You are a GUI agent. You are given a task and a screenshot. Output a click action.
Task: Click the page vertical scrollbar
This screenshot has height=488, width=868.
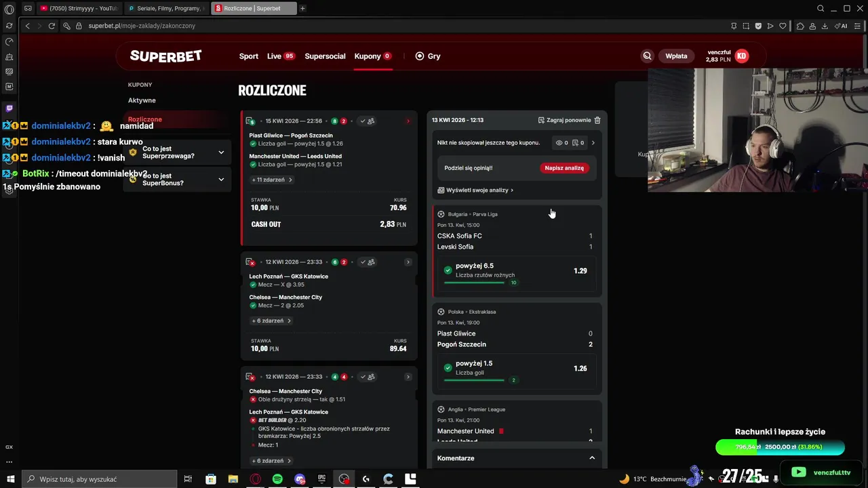click(x=865, y=251)
